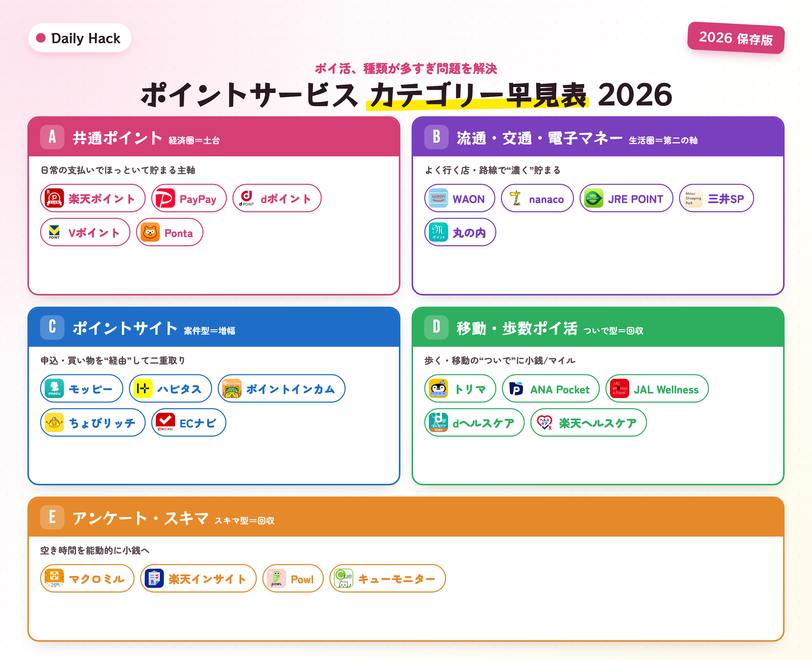Image resolution: width=812 pixels, height=660 pixels.
Task: Click the ポイントサイト section heading
Action: (125, 328)
